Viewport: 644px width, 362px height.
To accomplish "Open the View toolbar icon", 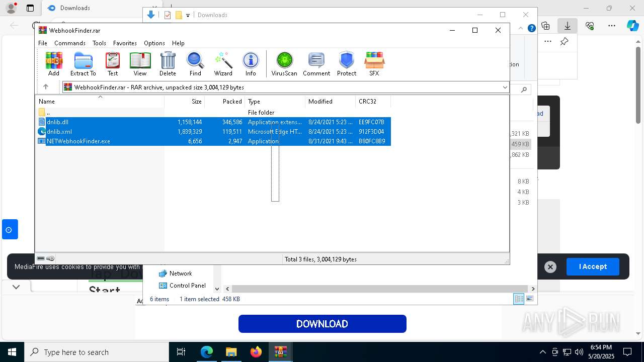I will click(140, 64).
